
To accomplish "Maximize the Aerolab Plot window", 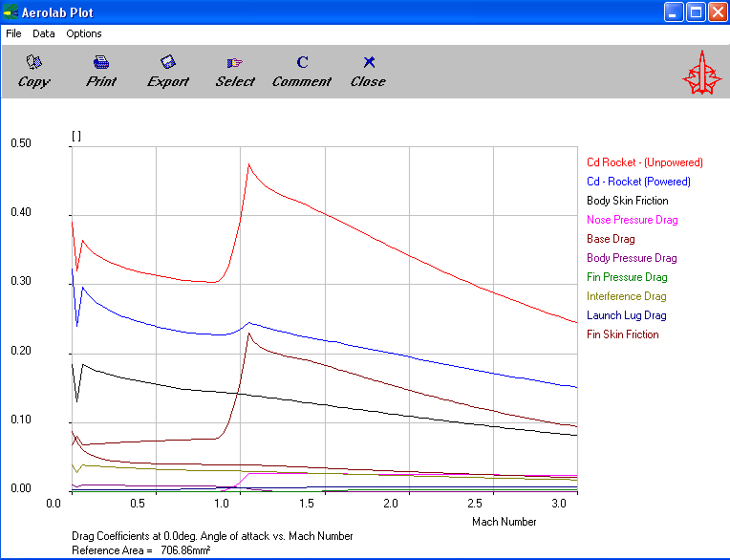I will tap(696, 12).
